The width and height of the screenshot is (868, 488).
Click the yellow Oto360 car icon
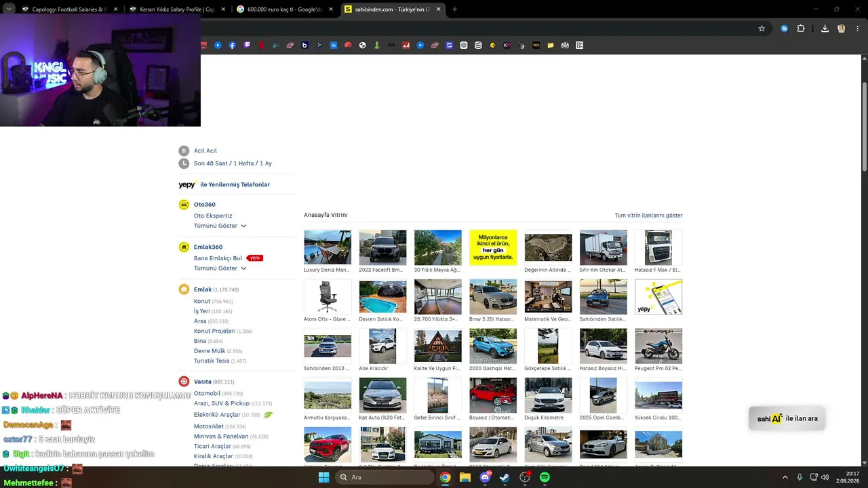coord(184,204)
